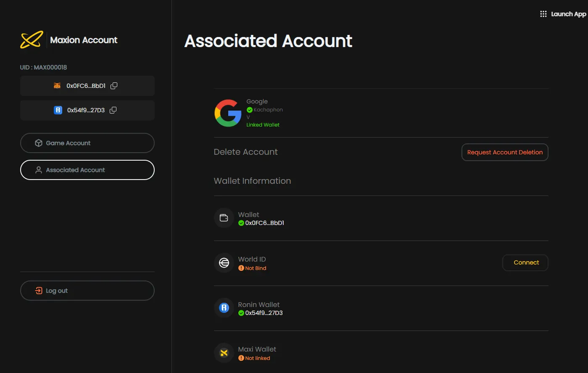The width and height of the screenshot is (588, 373).
Task: Click the Ronin Wallet logo icon
Action: [224, 308]
